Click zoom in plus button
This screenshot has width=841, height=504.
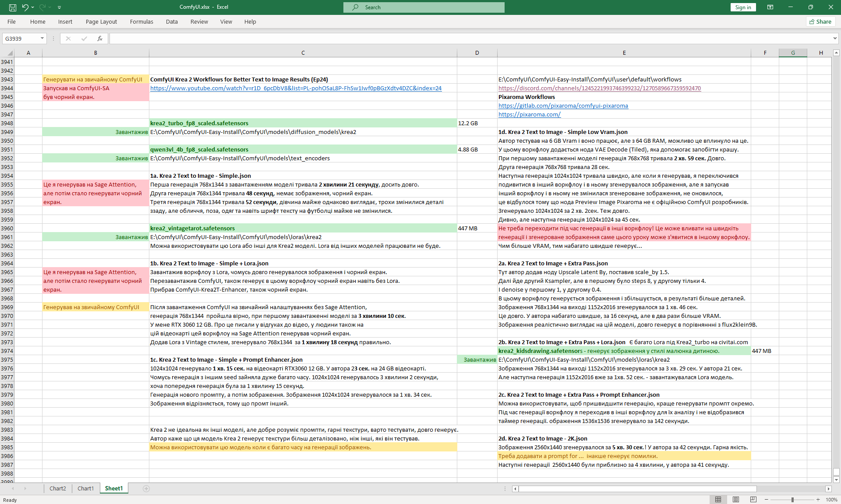pyautogui.click(x=818, y=500)
